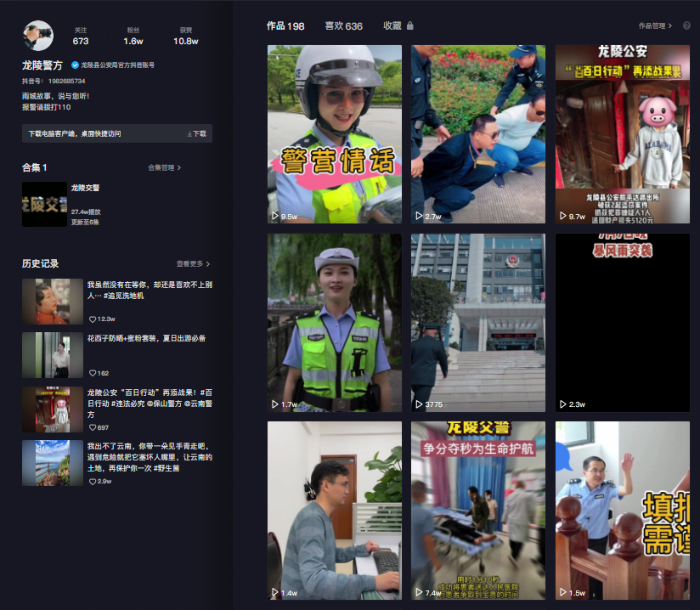Select the 作品 198 tab

click(285, 26)
